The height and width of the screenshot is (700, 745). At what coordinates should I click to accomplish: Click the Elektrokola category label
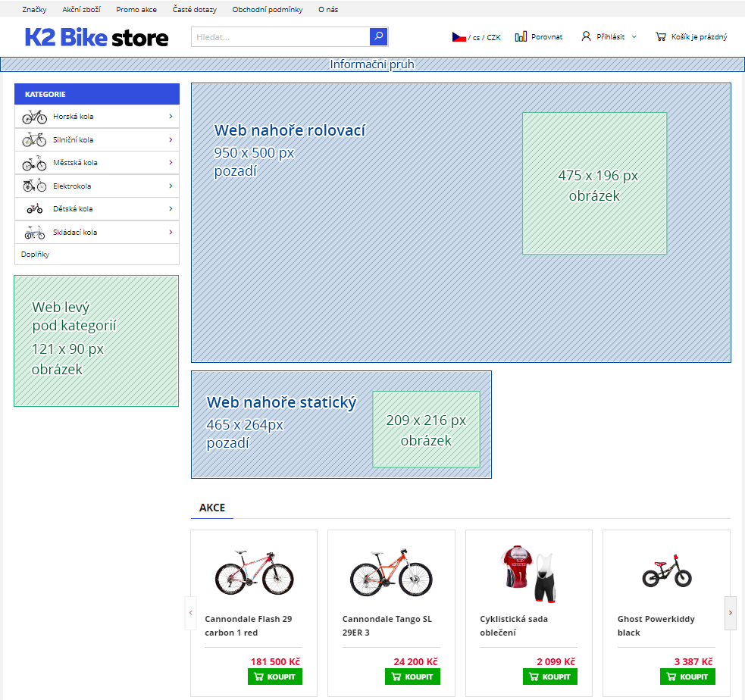pos(72,186)
